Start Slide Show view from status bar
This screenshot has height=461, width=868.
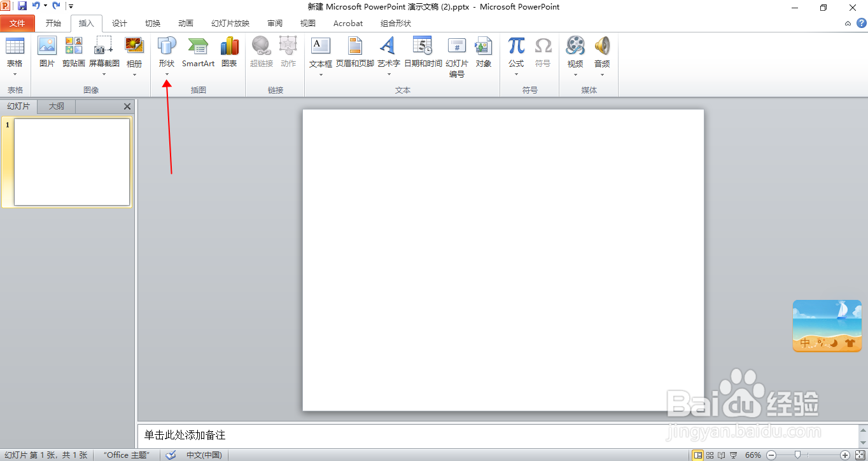734,455
